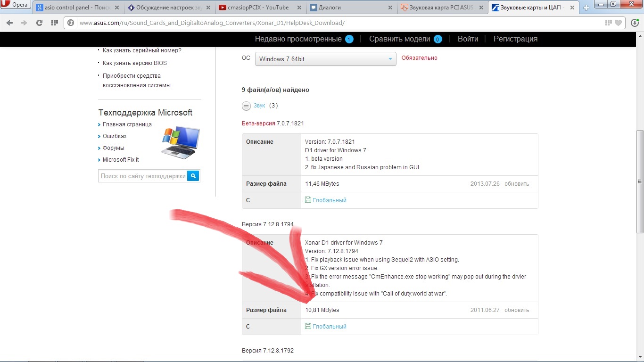Go back to the previous page
Screen dimensions: 644x362
[x=10, y=23]
